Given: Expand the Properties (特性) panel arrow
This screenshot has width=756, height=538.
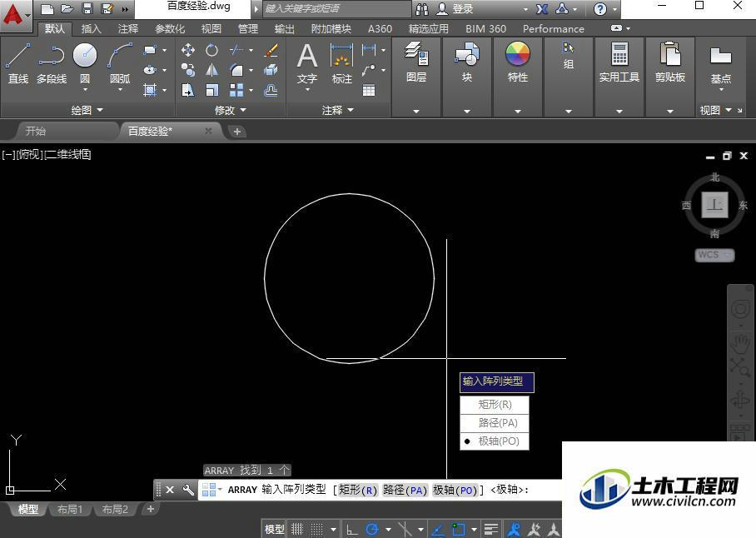Looking at the screenshot, I should 517,111.
